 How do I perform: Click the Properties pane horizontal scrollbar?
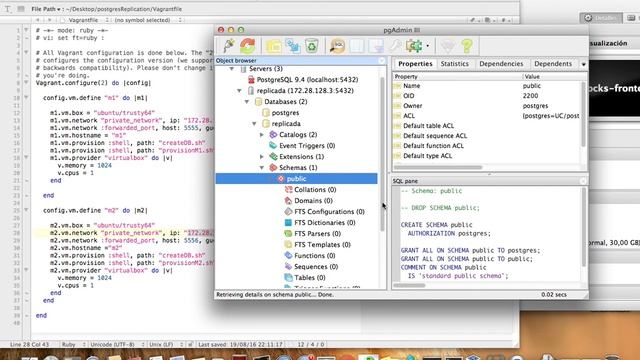click(x=438, y=167)
